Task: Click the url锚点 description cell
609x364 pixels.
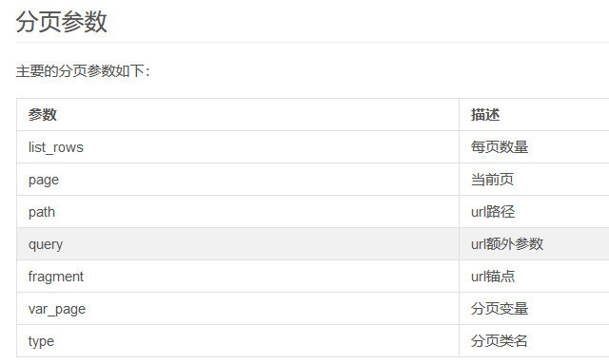Action: pos(534,277)
